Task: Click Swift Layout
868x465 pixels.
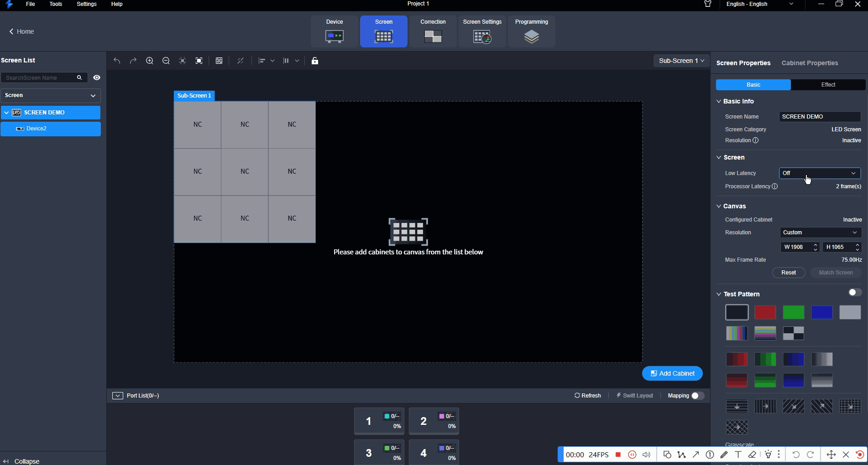Action: (x=634, y=396)
